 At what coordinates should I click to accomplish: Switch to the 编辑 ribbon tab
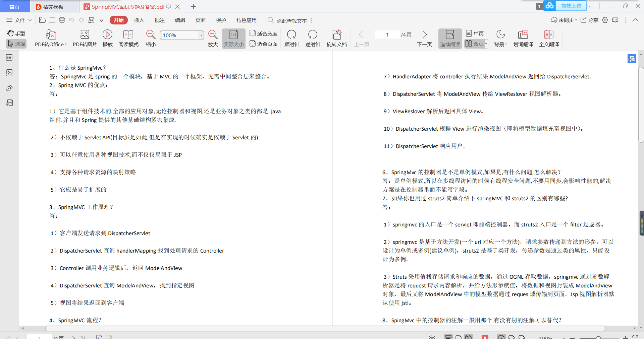point(180,20)
